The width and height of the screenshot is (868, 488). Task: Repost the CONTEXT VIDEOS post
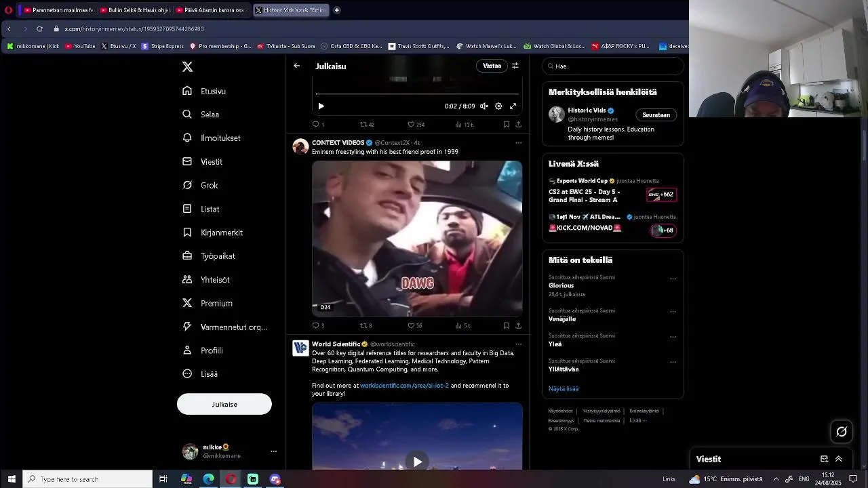tap(366, 326)
